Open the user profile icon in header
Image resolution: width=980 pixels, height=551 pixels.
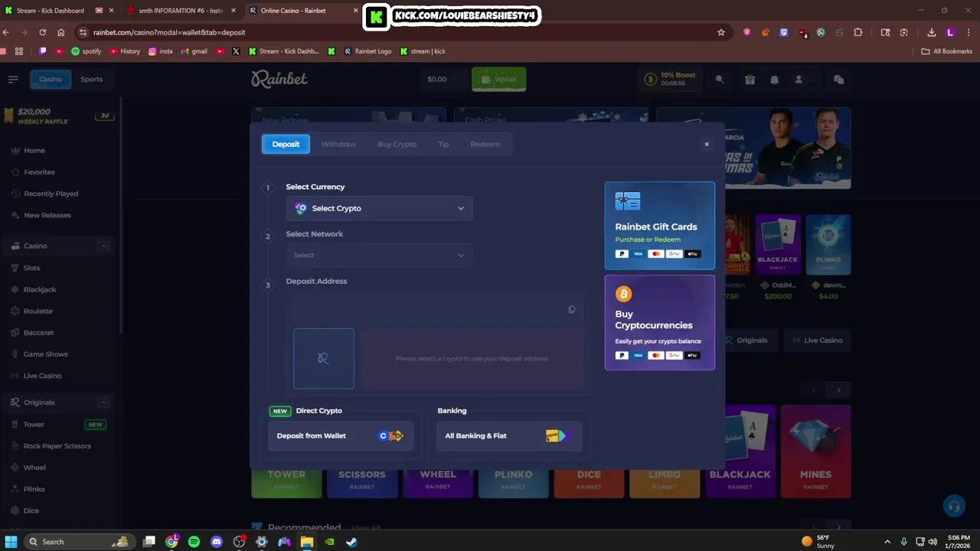click(x=799, y=79)
